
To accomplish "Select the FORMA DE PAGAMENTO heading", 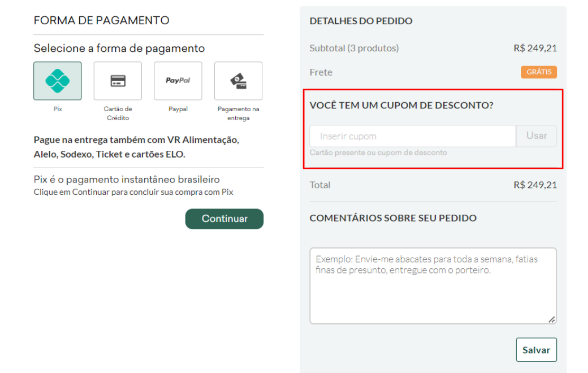I will (x=102, y=20).
